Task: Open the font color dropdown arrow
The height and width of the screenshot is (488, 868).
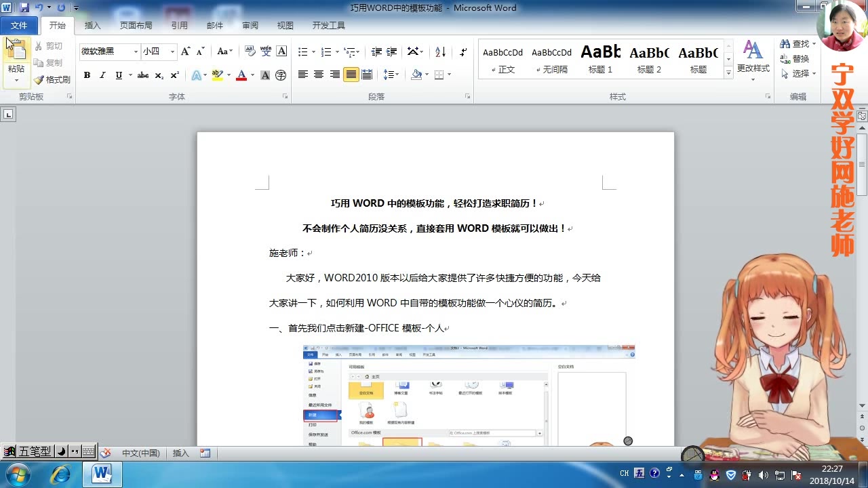Action: [x=252, y=75]
